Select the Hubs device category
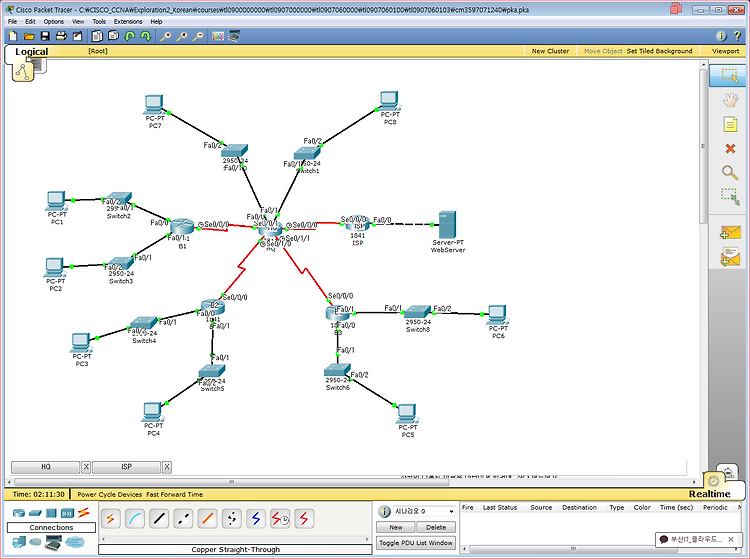The image size is (750, 559). [51, 513]
